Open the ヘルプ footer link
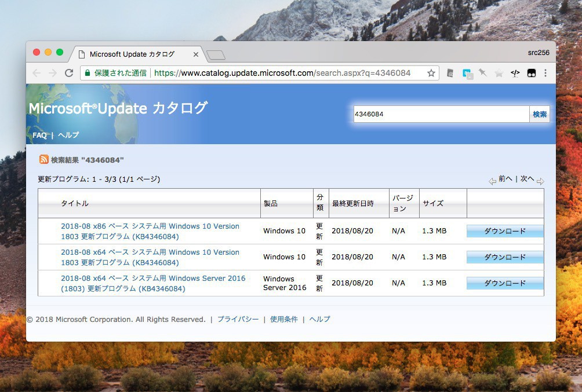Viewport: 582px width, 392px height. click(x=319, y=319)
